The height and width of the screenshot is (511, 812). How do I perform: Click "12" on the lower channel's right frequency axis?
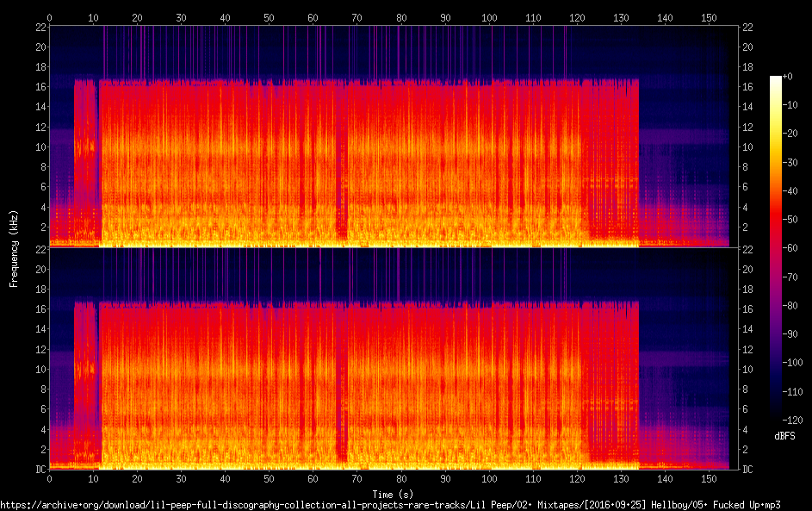(747, 349)
